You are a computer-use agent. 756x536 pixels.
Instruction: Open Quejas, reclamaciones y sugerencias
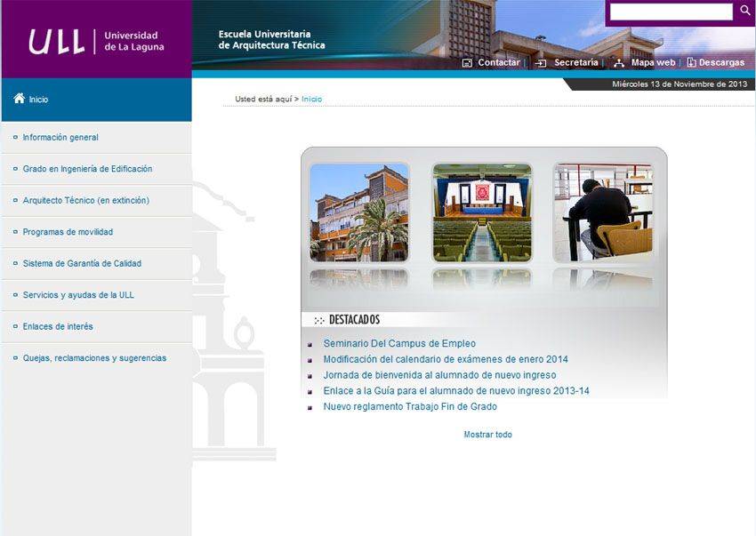94,358
